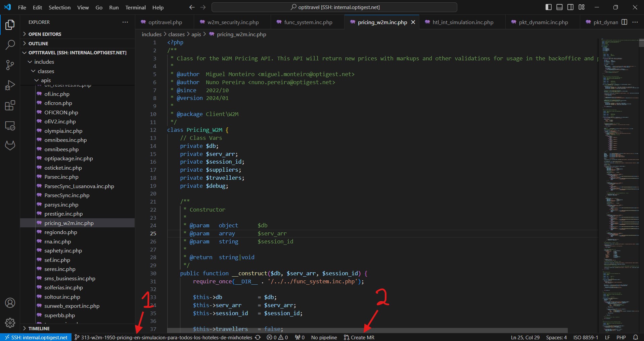
Task: Click the SSH: internal.optigest.net remote indicator
Action: (36, 337)
